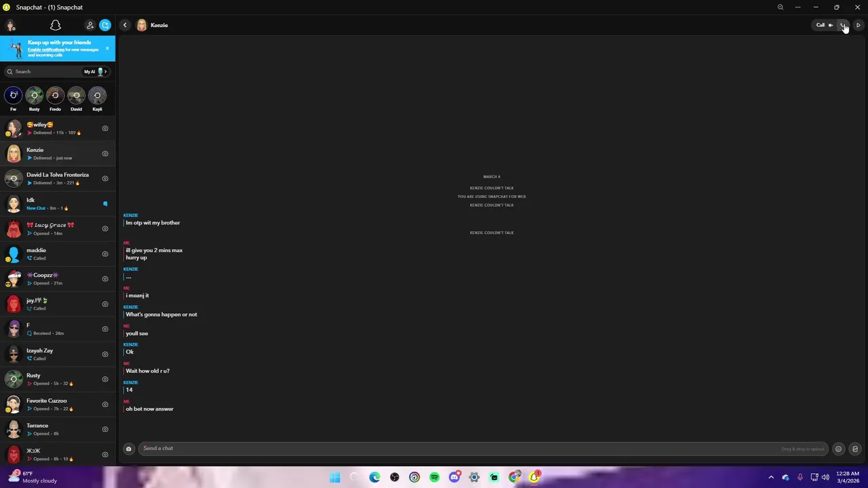Open the maddie conversation

(x=58, y=253)
